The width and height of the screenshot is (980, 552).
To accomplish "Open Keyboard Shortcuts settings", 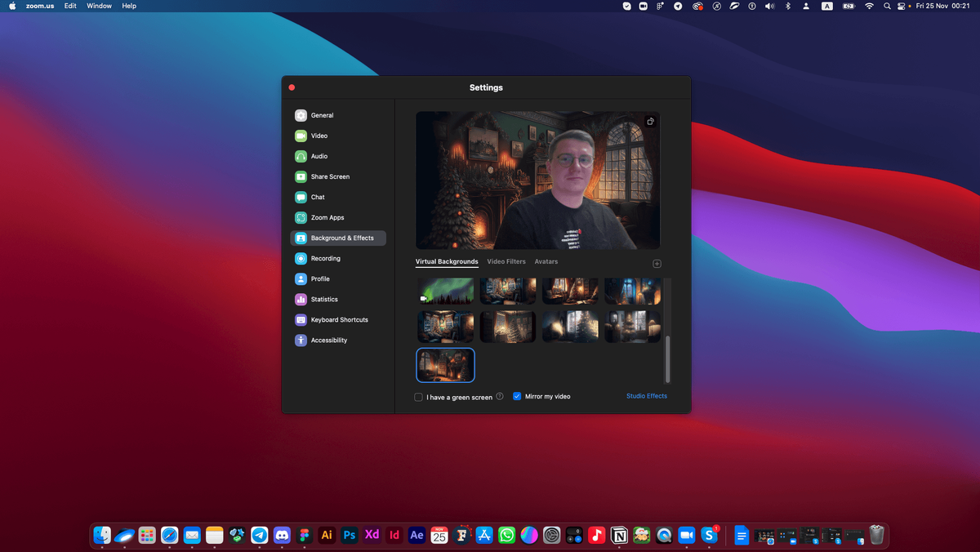I will click(338, 319).
